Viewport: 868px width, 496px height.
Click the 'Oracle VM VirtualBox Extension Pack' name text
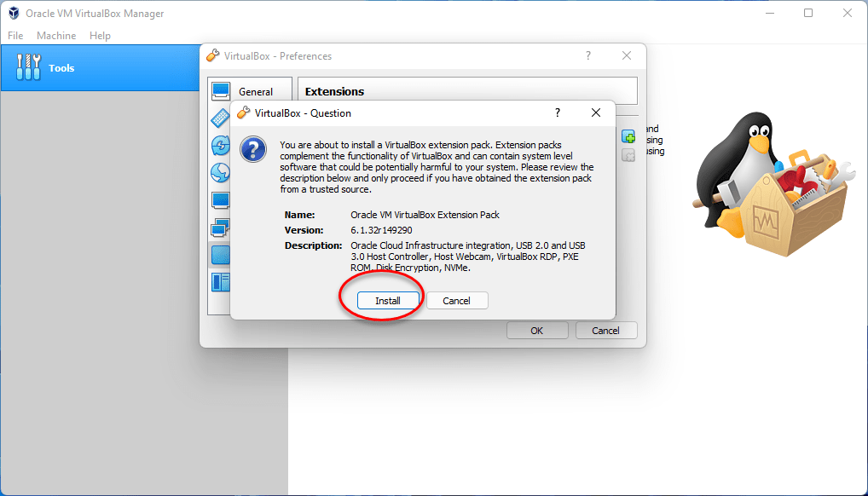coord(425,215)
